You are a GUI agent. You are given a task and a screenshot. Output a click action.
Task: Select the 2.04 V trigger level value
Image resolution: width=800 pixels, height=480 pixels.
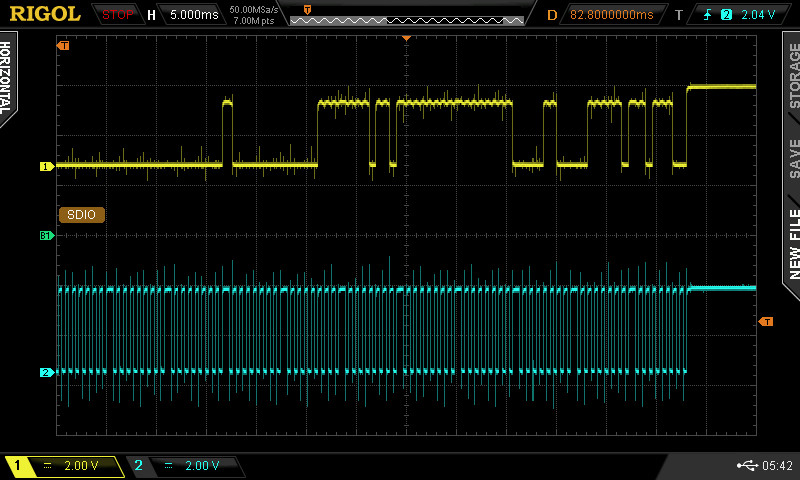pos(758,15)
